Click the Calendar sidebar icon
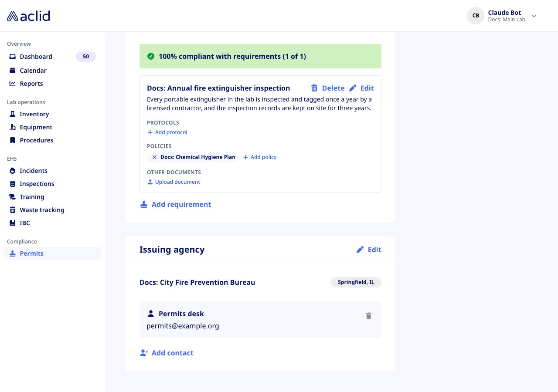Image resolution: width=558 pixels, height=392 pixels. 13,71
